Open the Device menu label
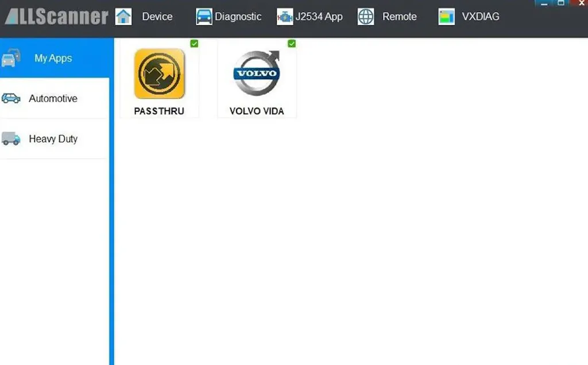 (157, 17)
